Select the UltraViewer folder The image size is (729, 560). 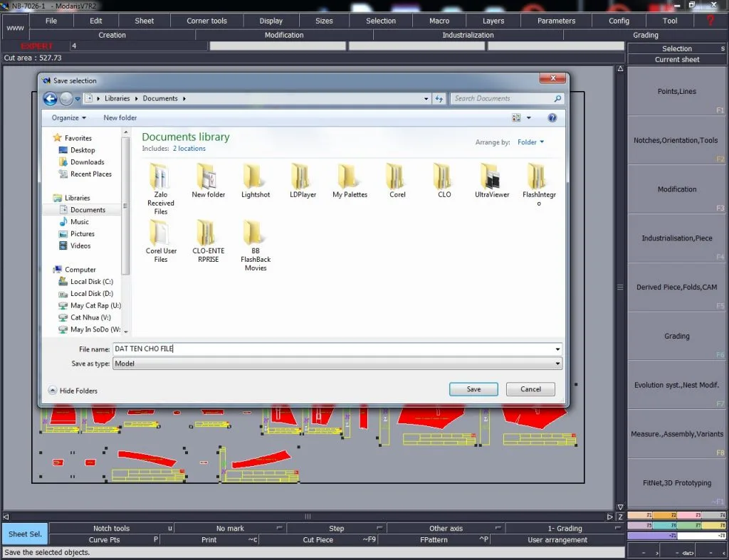pyautogui.click(x=492, y=180)
